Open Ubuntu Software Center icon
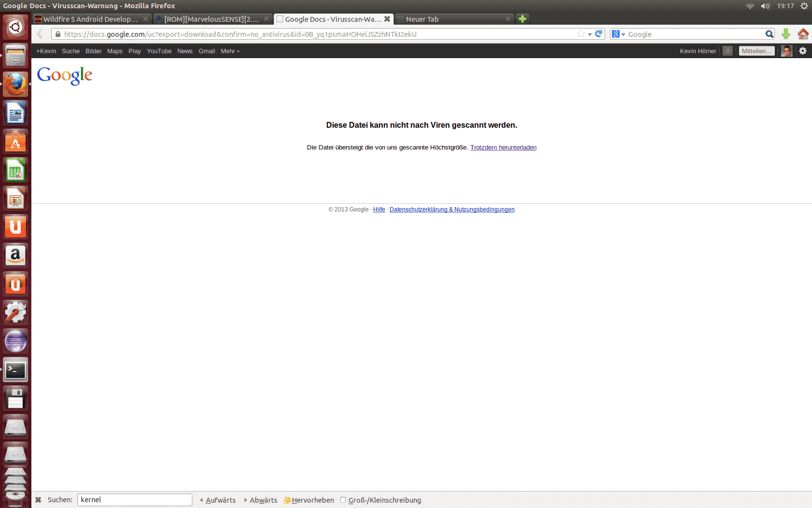 pyautogui.click(x=15, y=141)
